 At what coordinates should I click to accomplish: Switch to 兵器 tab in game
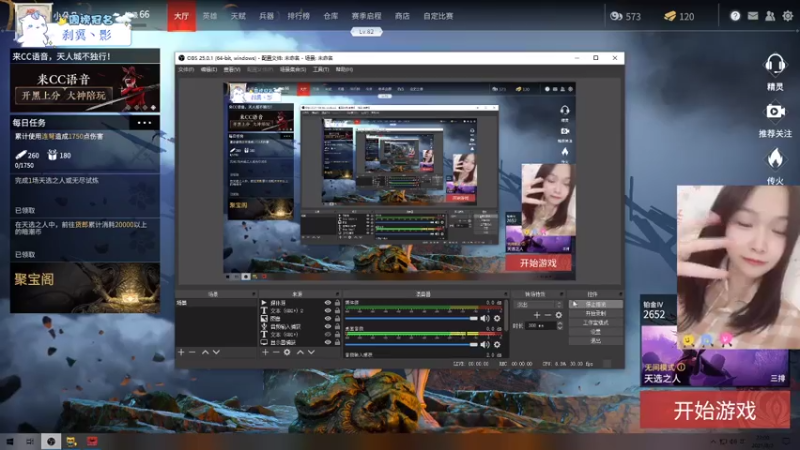coord(266,16)
